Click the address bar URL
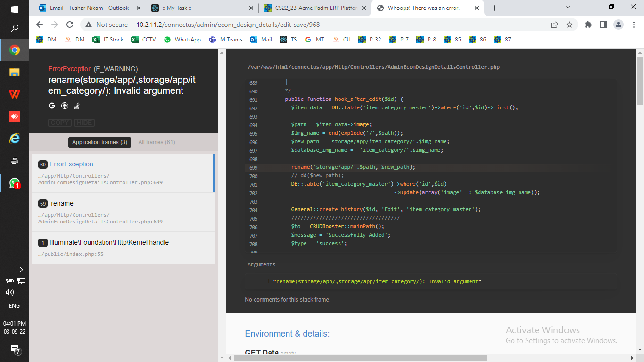 (228, 25)
